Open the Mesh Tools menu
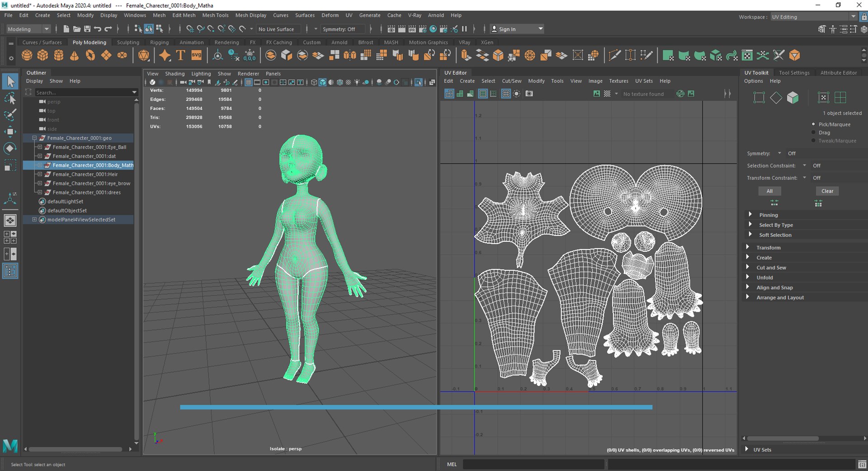Screen dimensions: 868x471 pyautogui.click(x=215, y=15)
